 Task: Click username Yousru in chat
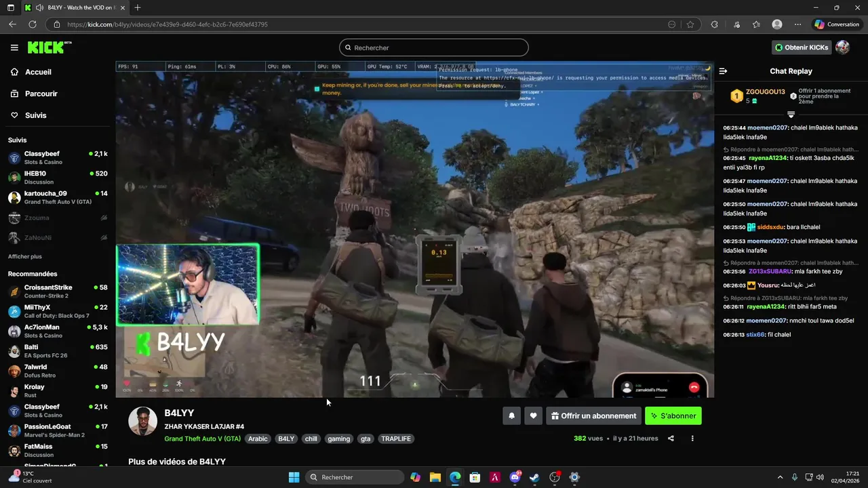(x=767, y=285)
